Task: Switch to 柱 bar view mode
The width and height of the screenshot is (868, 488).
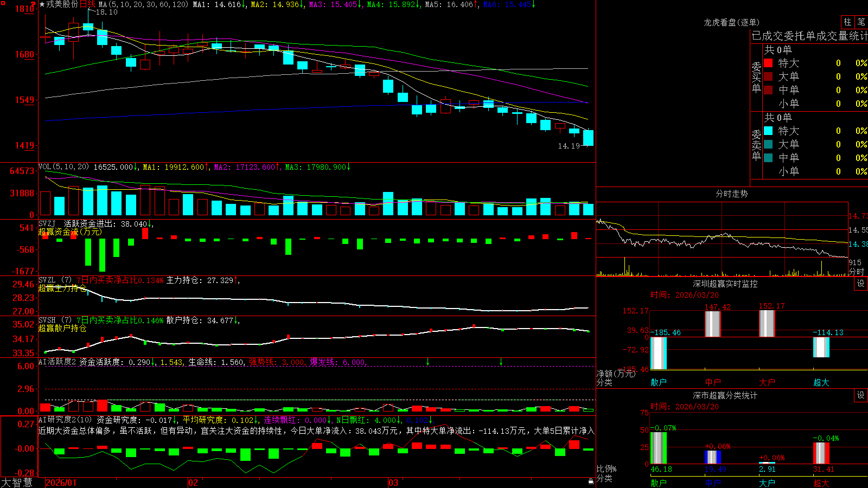Action: pyautogui.click(x=847, y=22)
